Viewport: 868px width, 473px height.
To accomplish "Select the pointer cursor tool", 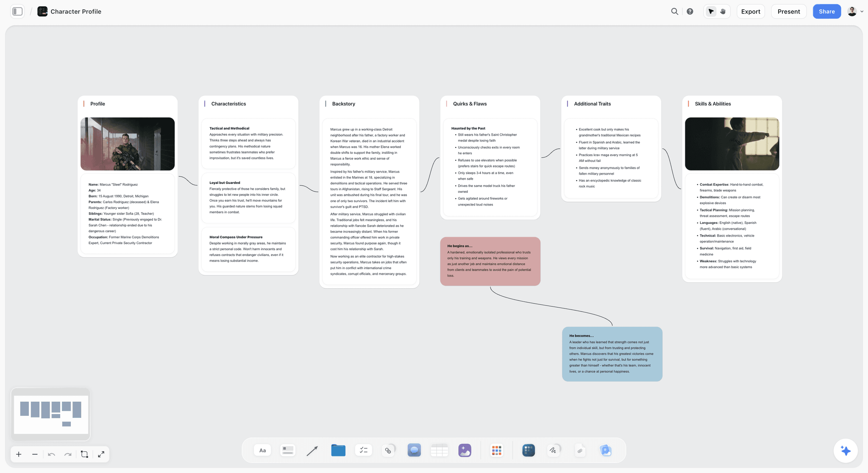I will [711, 11].
